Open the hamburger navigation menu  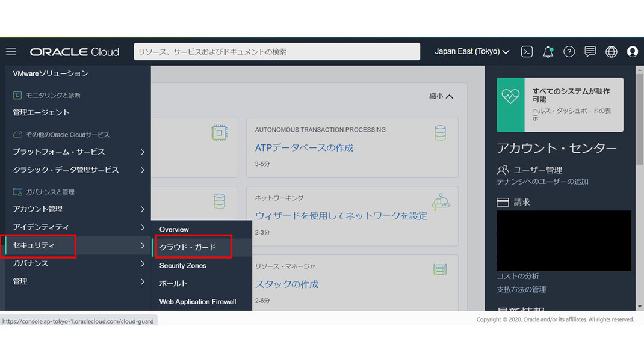pos(11,51)
